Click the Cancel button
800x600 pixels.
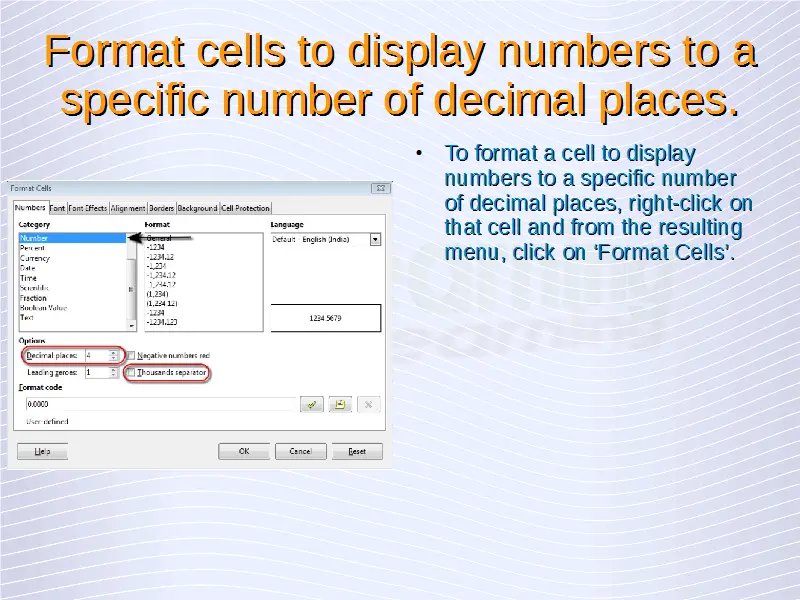(300, 451)
